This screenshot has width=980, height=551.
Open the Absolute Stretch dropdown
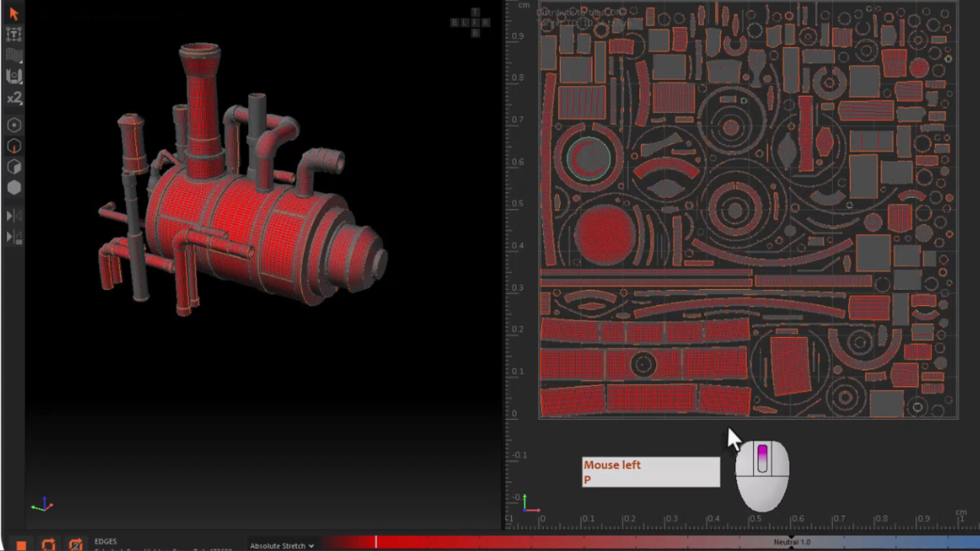tap(282, 546)
